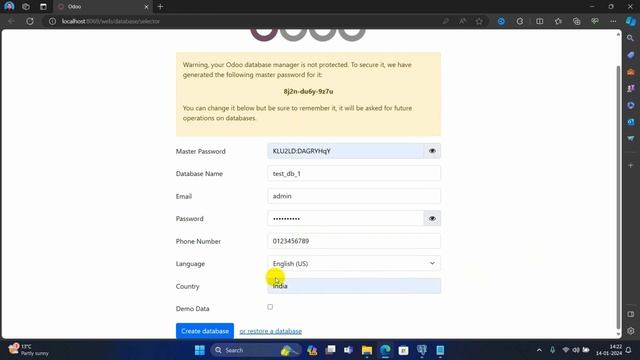Click the address bar URL localhost

pos(111,21)
